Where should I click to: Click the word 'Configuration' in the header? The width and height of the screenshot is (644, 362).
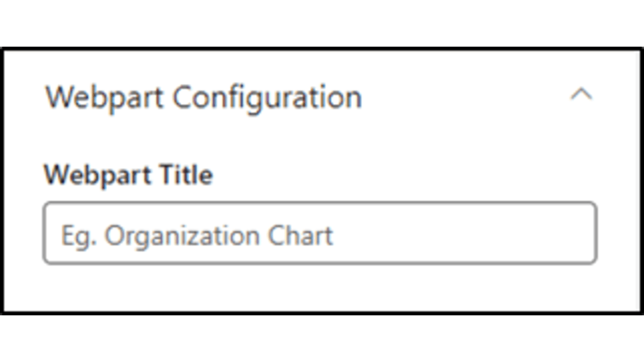click(267, 98)
